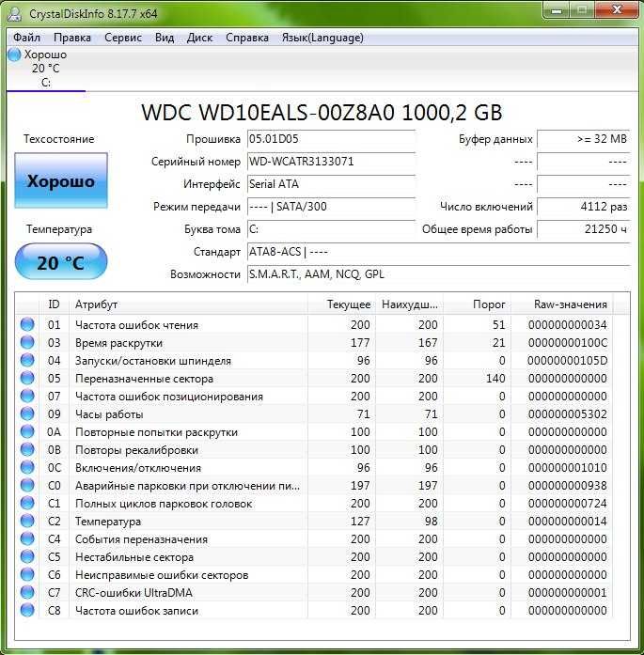Screen dimensions: 644x655
Task: Click the Raw-значения column header
Action: [561, 304]
